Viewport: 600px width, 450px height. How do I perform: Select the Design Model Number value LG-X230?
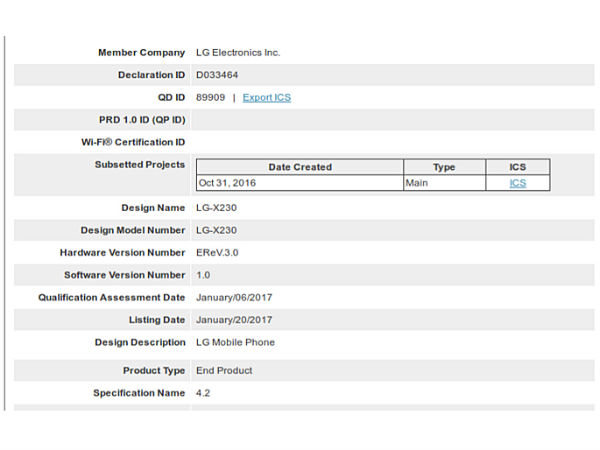tap(216, 230)
